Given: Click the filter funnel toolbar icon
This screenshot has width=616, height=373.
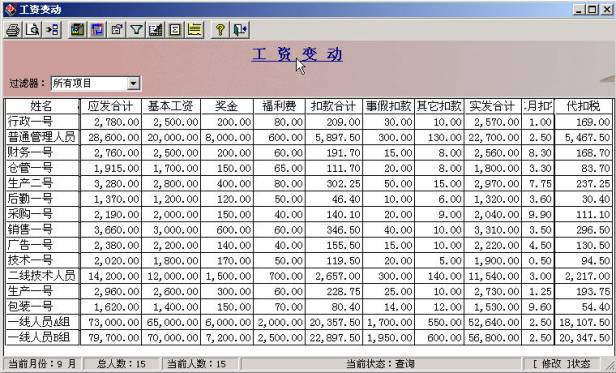Looking at the screenshot, I should (136, 30).
